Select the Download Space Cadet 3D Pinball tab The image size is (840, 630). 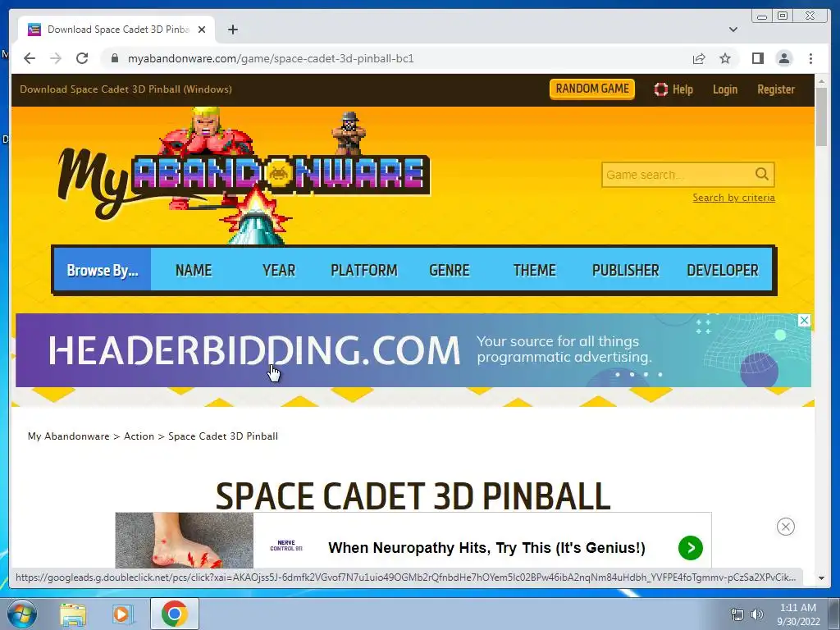pos(116,30)
